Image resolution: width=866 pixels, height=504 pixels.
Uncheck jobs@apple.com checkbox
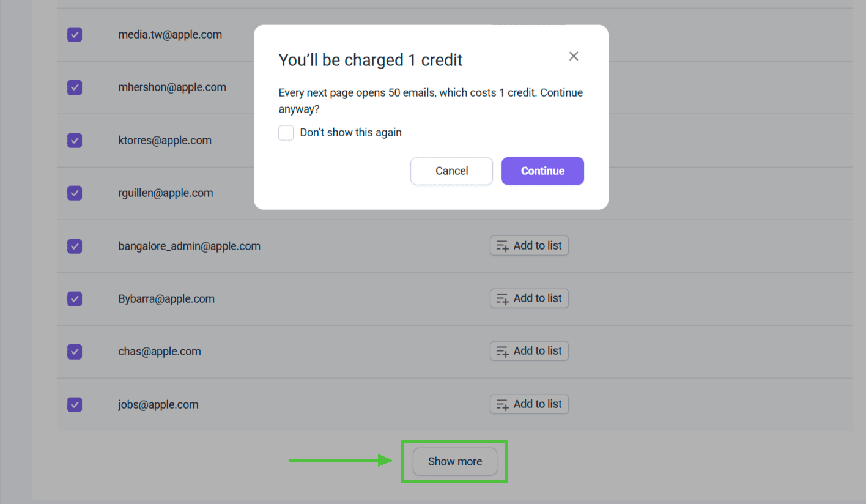[x=75, y=404]
